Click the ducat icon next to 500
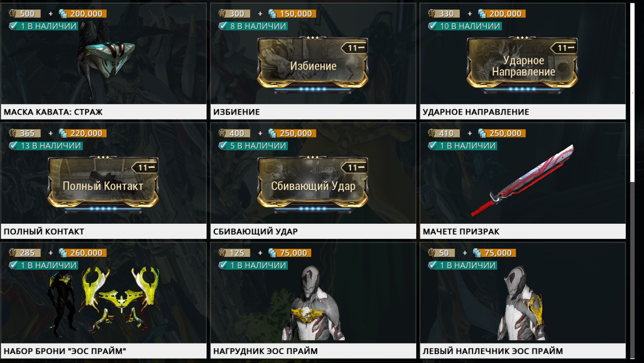The width and height of the screenshot is (644, 363). point(13,14)
